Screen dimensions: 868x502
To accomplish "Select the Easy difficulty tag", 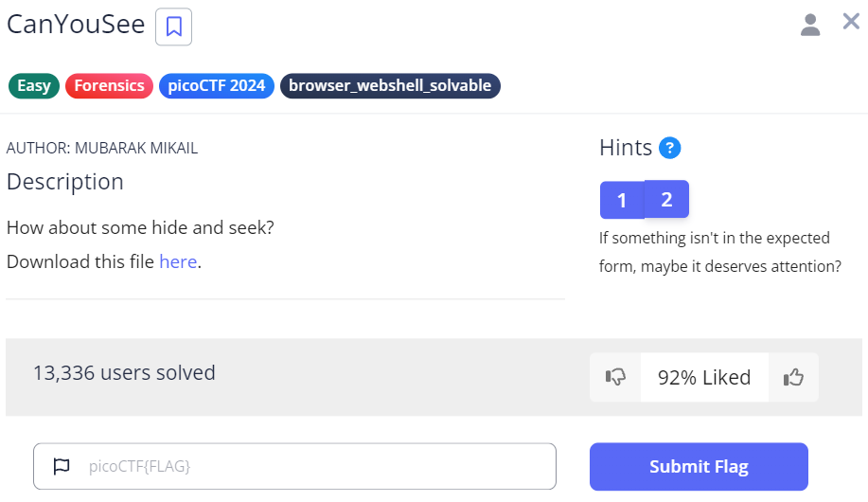I will coord(34,86).
